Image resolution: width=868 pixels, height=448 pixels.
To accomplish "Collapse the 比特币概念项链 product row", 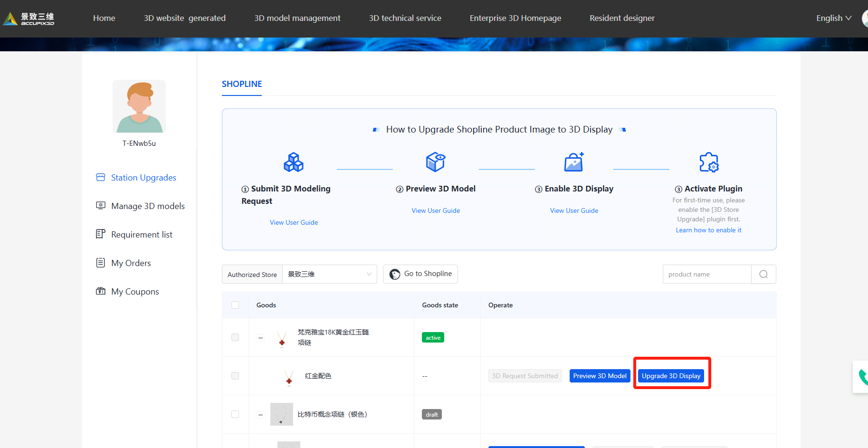I will [260, 415].
